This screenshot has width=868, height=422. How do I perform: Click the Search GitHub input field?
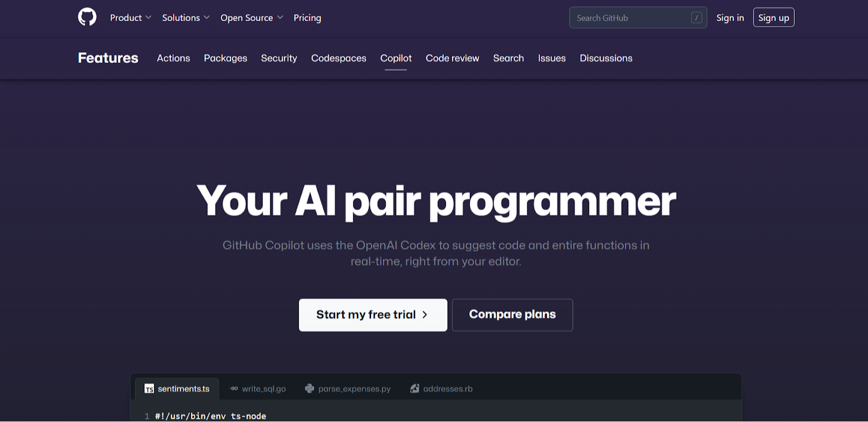pos(638,18)
